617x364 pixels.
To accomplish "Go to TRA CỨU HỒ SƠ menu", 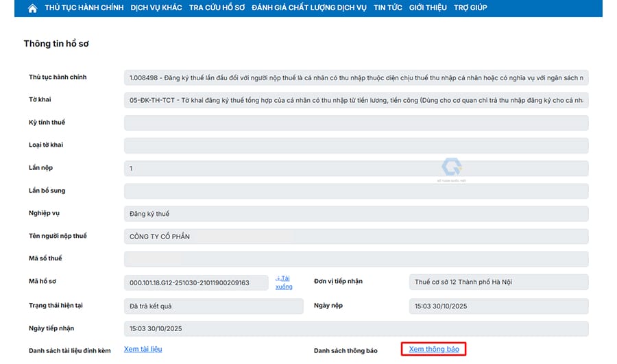I will tap(218, 8).
